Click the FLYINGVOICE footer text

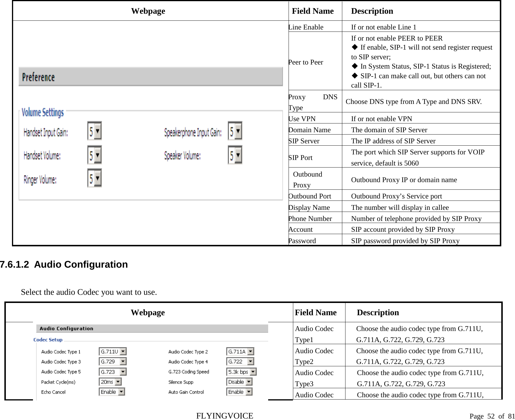(x=225, y=416)
